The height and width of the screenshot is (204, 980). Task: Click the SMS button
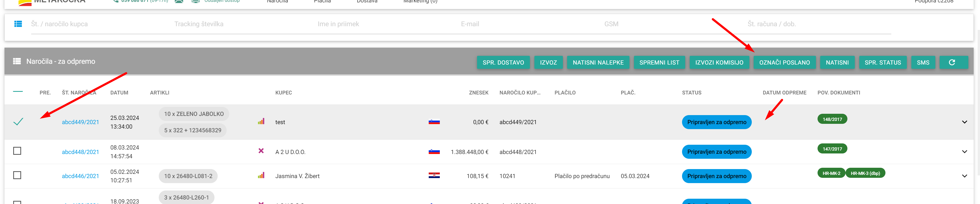923,62
